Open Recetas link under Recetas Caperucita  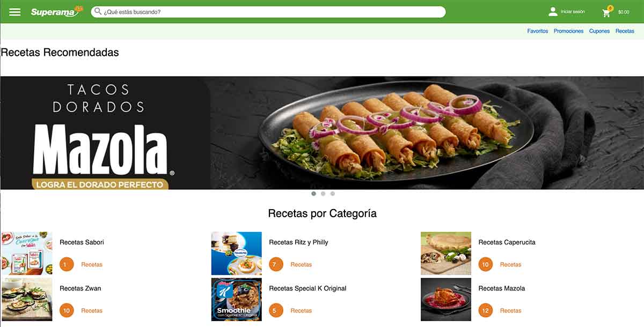coord(510,264)
